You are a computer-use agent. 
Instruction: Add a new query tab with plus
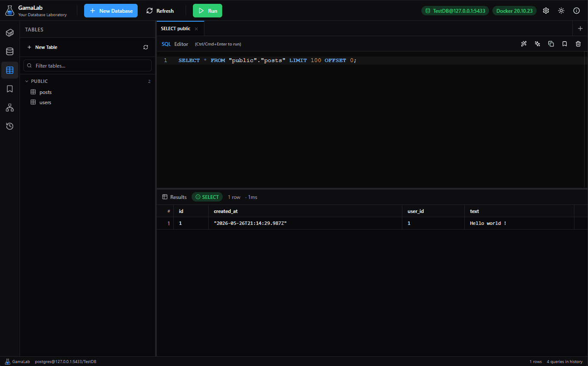[x=580, y=28]
